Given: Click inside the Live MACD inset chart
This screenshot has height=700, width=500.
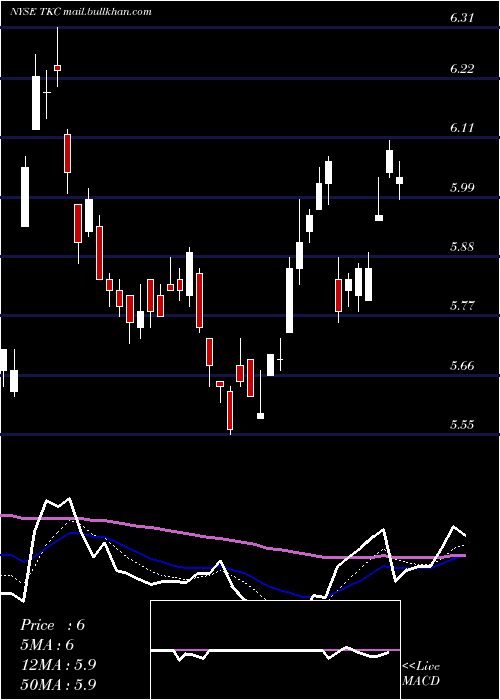Looking at the screenshot, I should [x=275, y=650].
